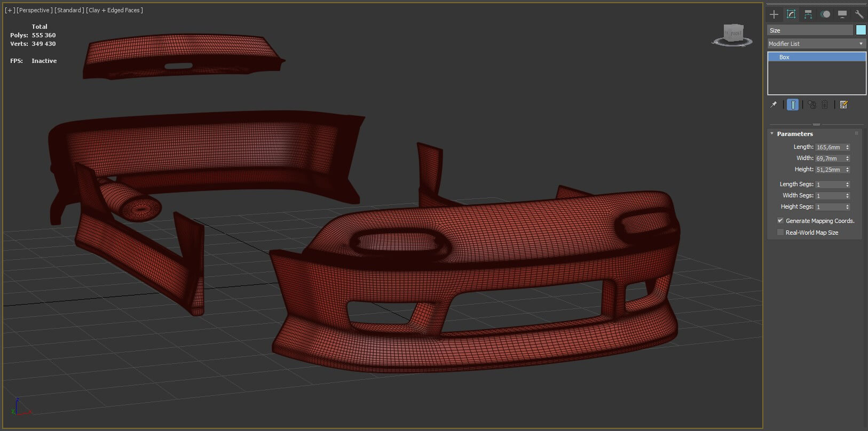
Task: Open the Create command panel tab
Action: [x=774, y=14]
